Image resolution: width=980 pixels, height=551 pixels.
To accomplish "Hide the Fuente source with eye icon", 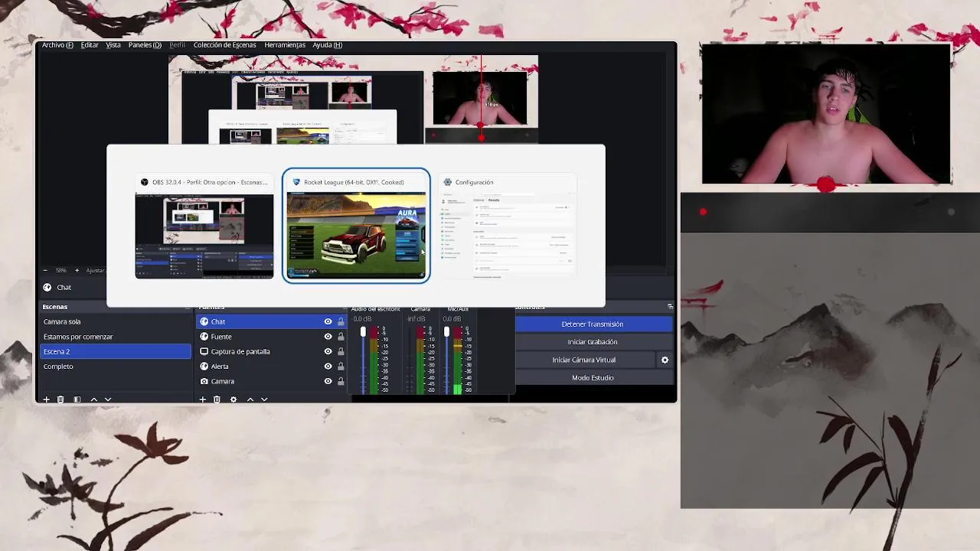I will (x=328, y=337).
